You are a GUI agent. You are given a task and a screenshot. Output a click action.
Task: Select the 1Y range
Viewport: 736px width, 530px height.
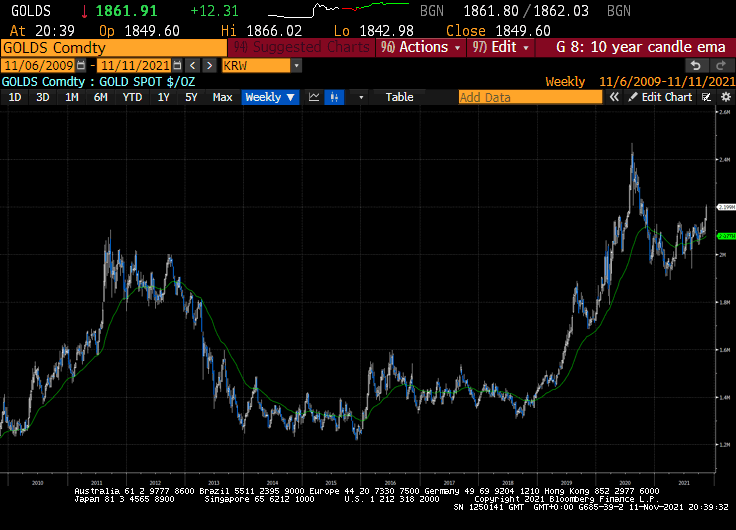(x=163, y=97)
